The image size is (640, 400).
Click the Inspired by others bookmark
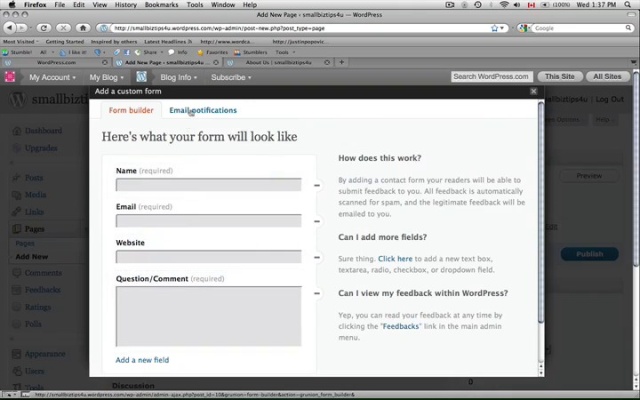113,42
